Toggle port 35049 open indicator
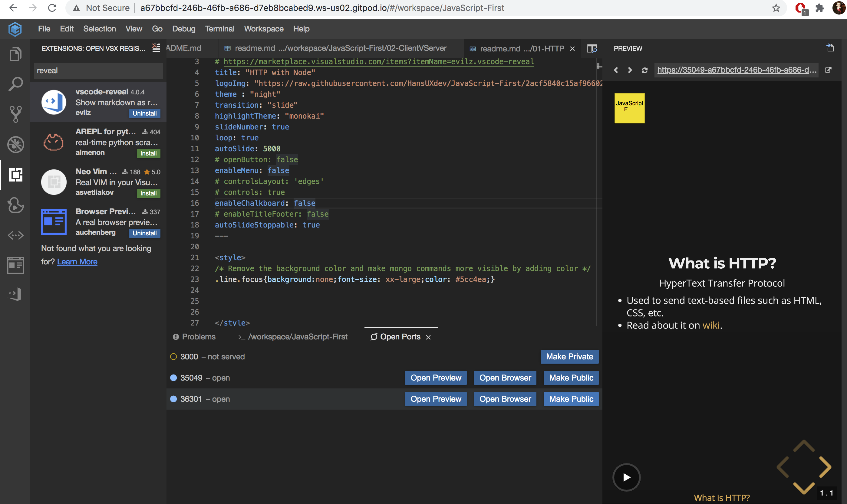Image resolution: width=847 pixels, height=504 pixels. pos(174,378)
